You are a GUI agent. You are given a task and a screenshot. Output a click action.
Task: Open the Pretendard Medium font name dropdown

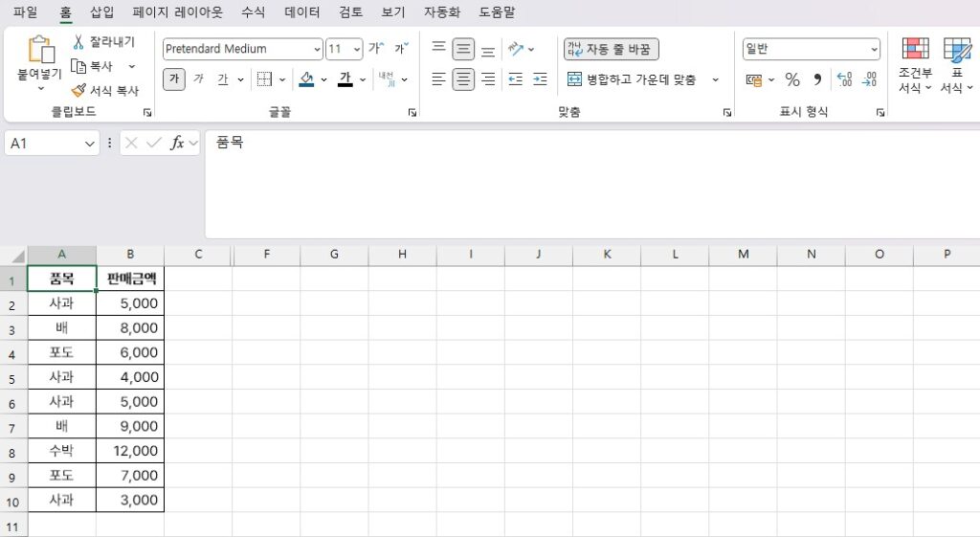click(x=317, y=49)
